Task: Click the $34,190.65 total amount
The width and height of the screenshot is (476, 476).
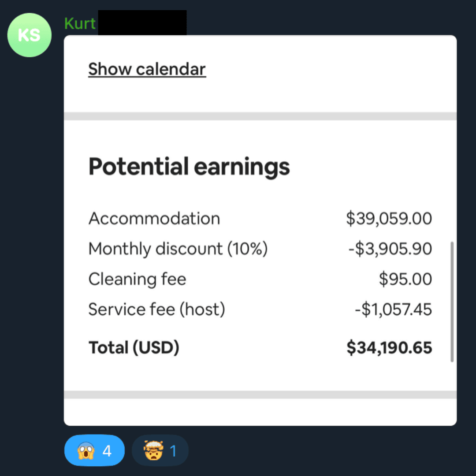Action: [x=389, y=348]
